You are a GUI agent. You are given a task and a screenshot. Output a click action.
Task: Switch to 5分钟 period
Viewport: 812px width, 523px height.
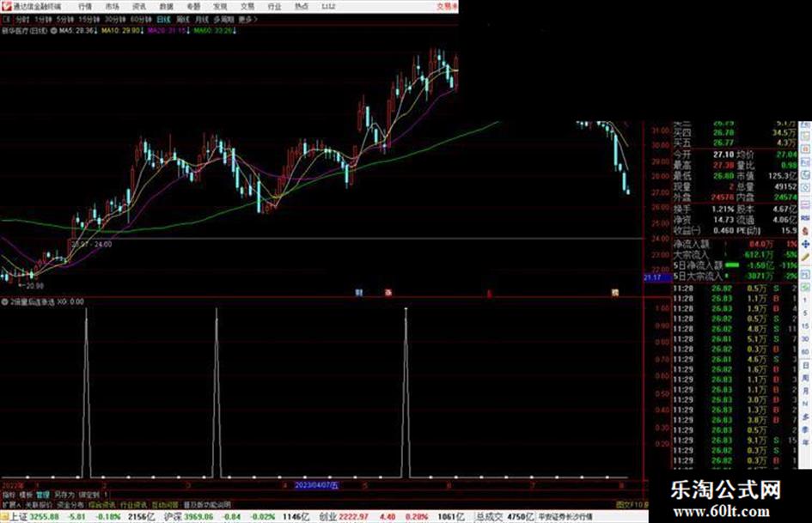click(64, 19)
